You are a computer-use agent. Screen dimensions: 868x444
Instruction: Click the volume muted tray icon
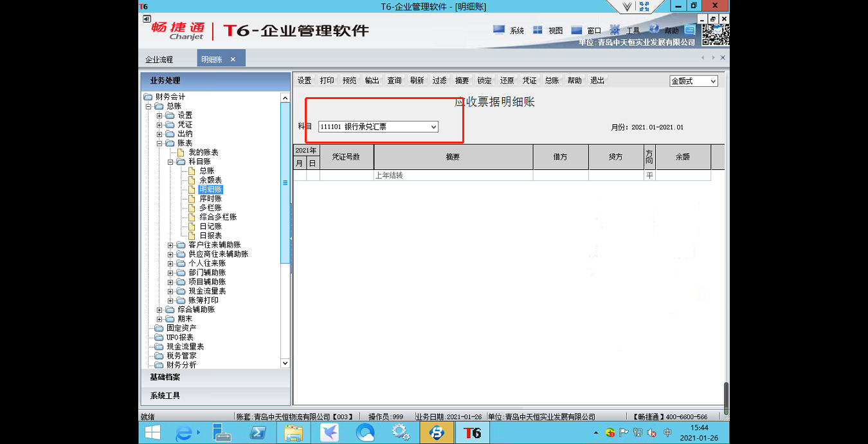[x=651, y=432]
